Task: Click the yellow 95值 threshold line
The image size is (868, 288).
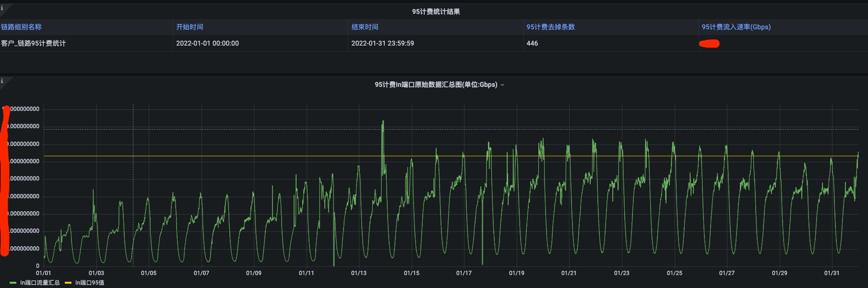Action: 451,156
